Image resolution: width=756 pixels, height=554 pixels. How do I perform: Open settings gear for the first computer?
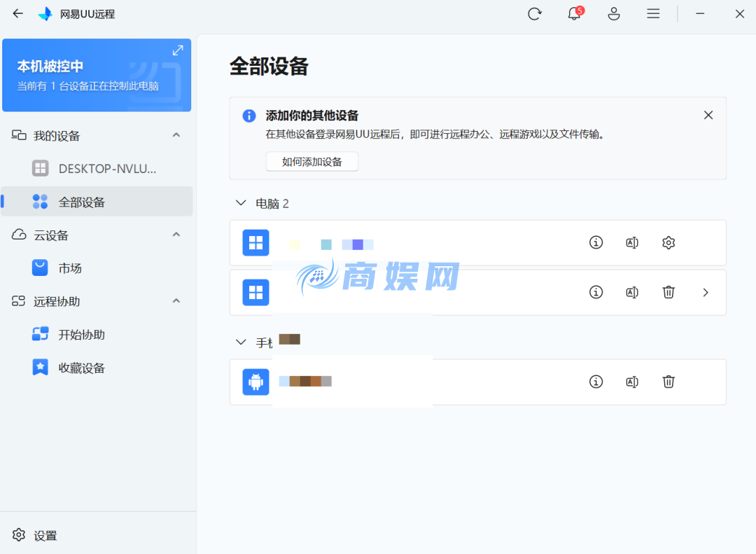(x=668, y=242)
